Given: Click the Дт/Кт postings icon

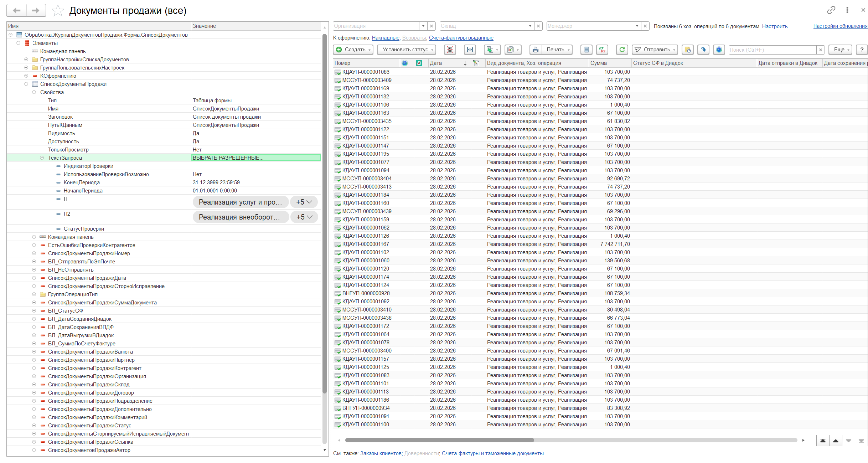Looking at the screenshot, I should (602, 50).
